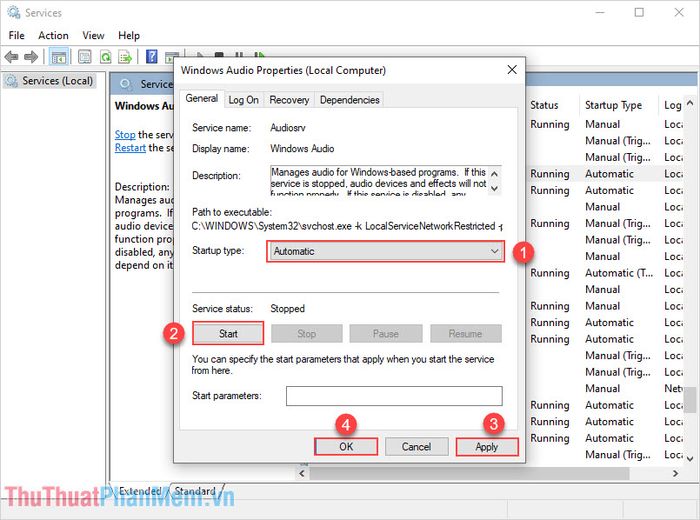
Task: Open the Help menu
Action: coord(129,35)
